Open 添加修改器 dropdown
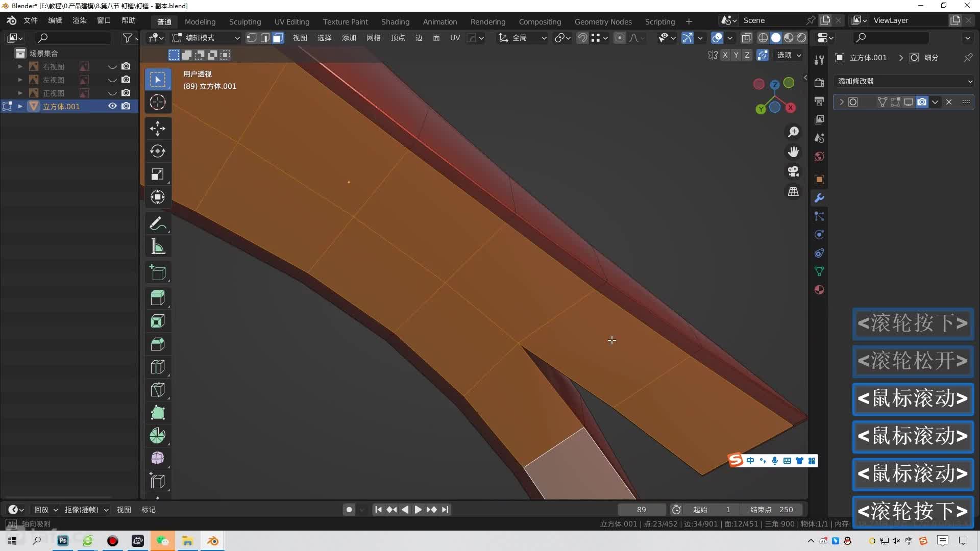This screenshot has width=980, height=551. [904, 82]
